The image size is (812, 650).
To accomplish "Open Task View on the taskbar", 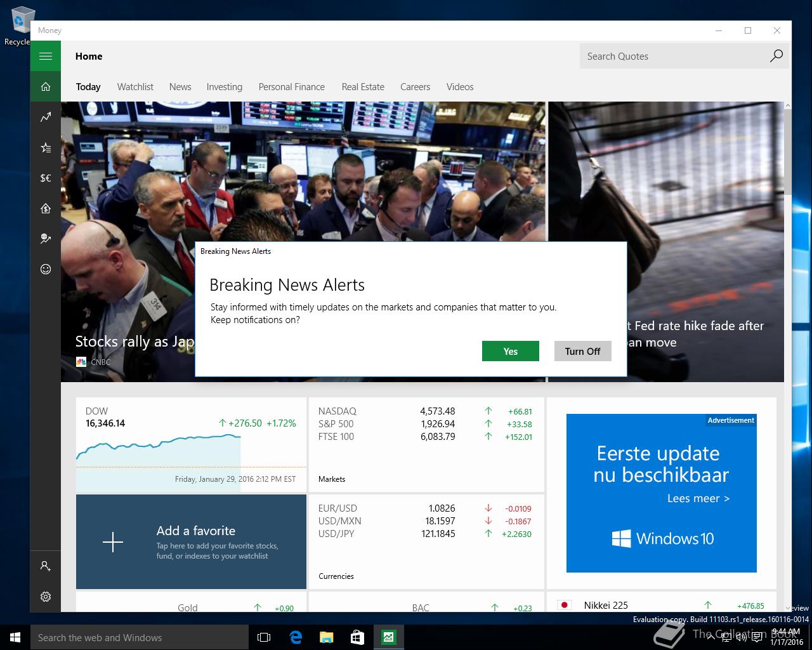I will pyautogui.click(x=264, y=637).
